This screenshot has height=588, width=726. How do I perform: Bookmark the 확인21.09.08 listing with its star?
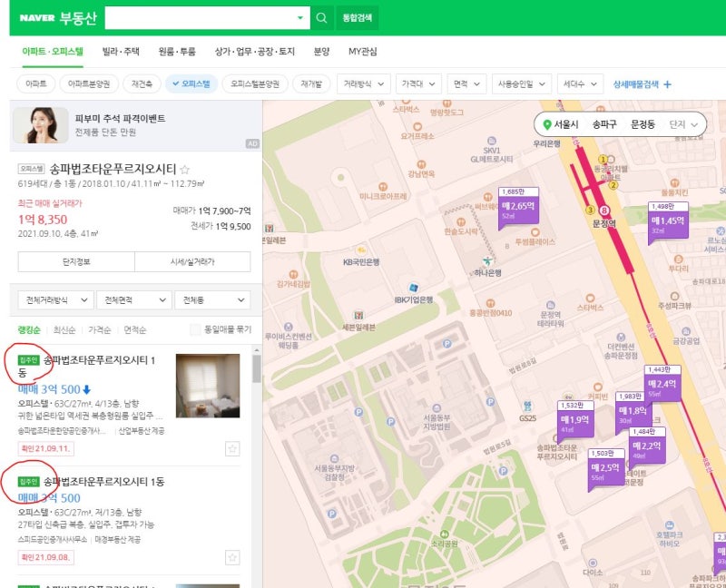(x=232, y=557)
